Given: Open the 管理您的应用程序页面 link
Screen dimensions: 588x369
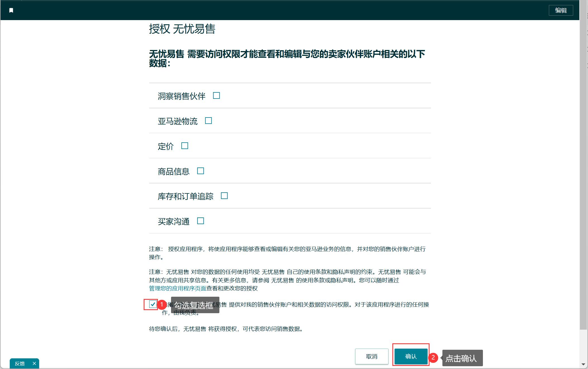Looking at the screenshot, I should pyautogui.click(x=177, y=288).
